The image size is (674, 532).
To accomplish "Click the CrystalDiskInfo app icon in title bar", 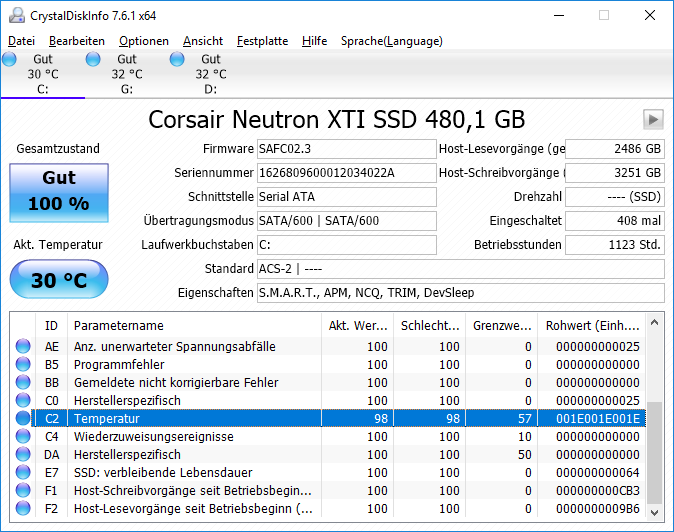I will (17, 15).
